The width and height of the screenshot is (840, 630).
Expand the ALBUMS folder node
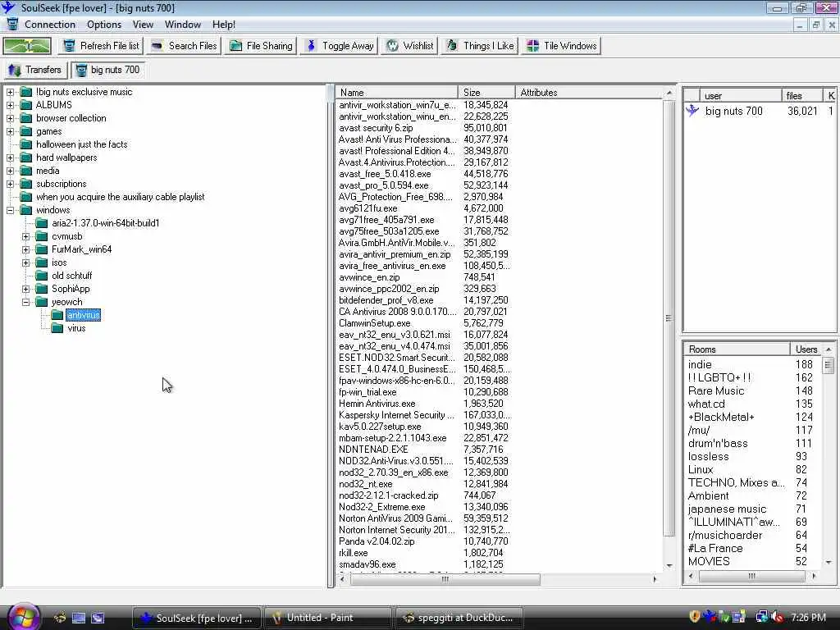pyautogui.click(x=10, y=105)
